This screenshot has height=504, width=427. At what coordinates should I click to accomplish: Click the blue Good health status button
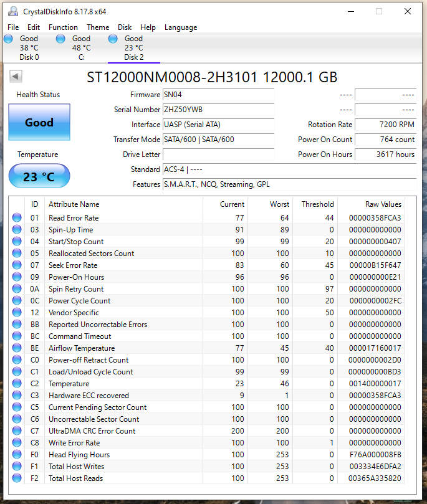(x=39, y=123)
